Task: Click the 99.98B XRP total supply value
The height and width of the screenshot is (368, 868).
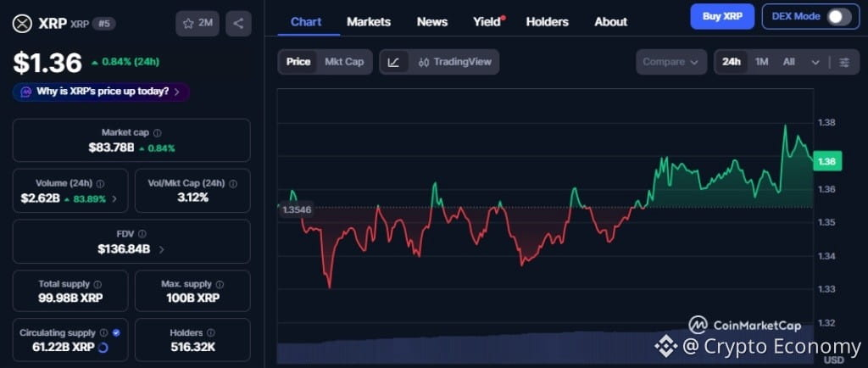Action: tap(70, 298)
